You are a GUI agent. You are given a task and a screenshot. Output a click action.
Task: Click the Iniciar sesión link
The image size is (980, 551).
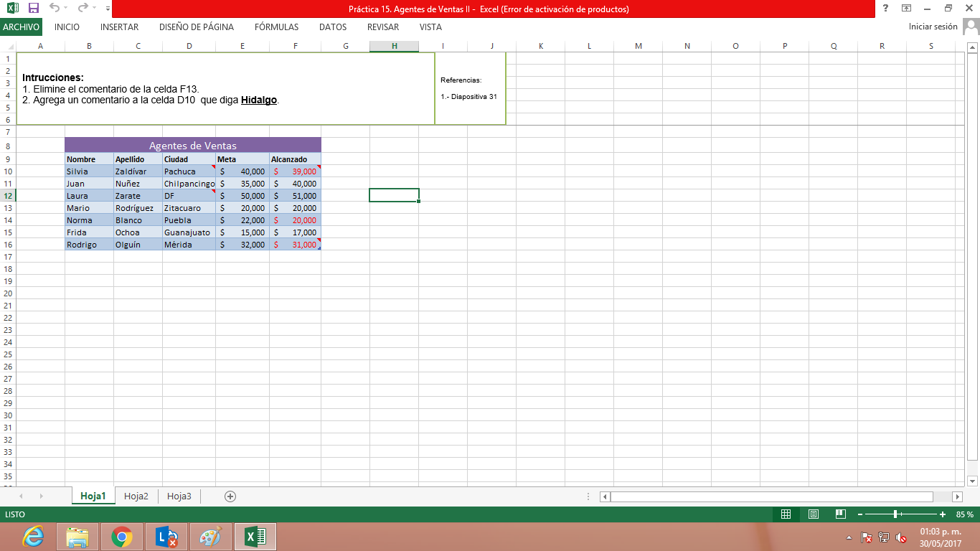pyautogui.click(x=933, y=27)
